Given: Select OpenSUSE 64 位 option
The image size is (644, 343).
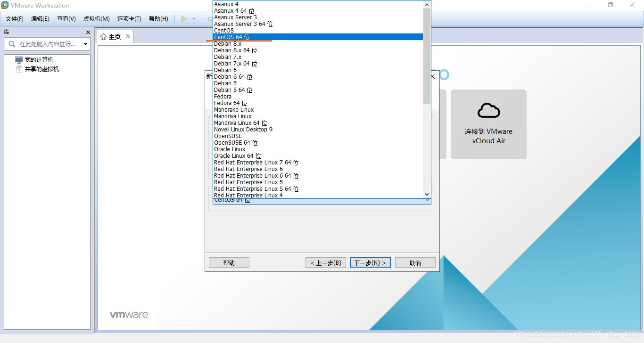Looking at the screenshot, I should [318, 142].
